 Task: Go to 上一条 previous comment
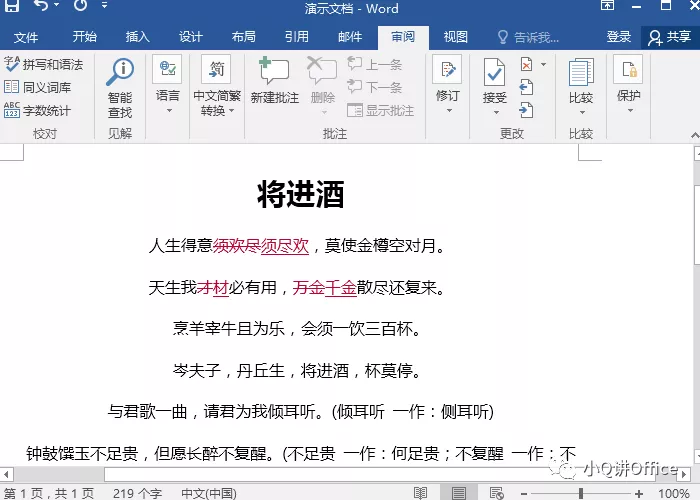(375, 64)
